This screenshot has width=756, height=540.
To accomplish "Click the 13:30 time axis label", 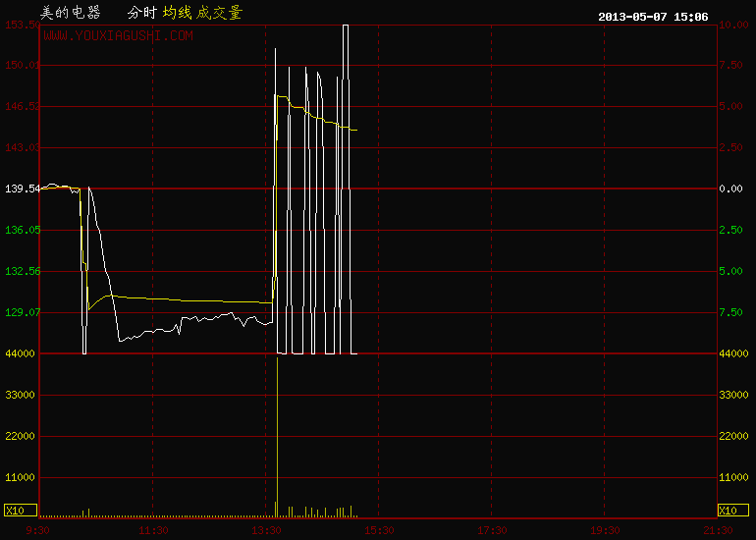I will point(266,531).
